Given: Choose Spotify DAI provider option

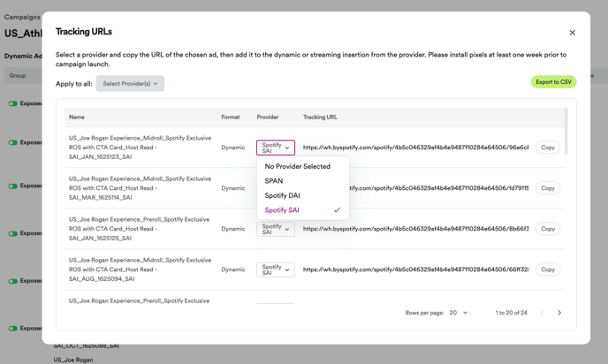Looking at the screenshot, I should (x=282, y=195).
